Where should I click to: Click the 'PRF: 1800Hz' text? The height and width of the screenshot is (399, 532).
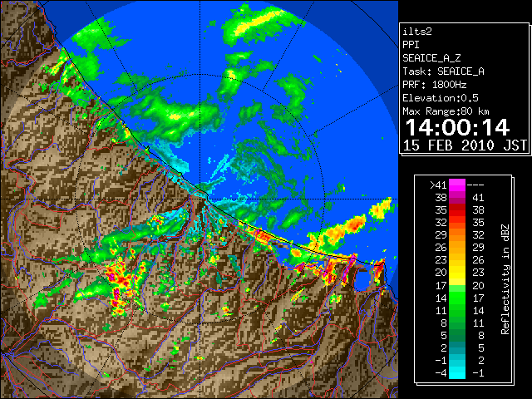(x=435, y=85)
